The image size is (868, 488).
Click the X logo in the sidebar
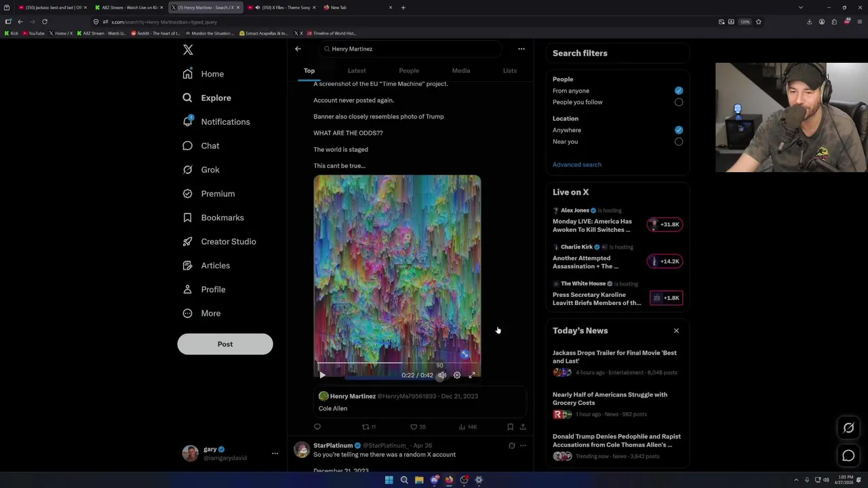click(188, 50)
